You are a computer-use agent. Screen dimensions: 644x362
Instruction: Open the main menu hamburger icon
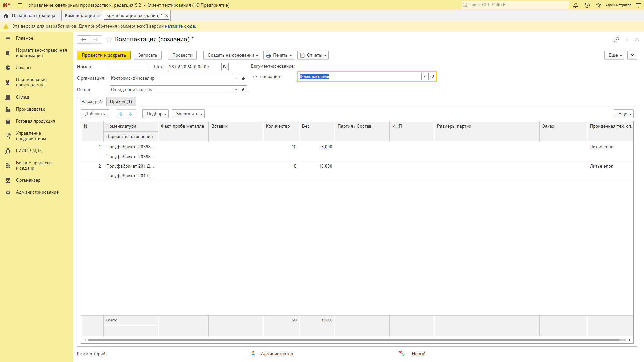(x=20, y=5)
